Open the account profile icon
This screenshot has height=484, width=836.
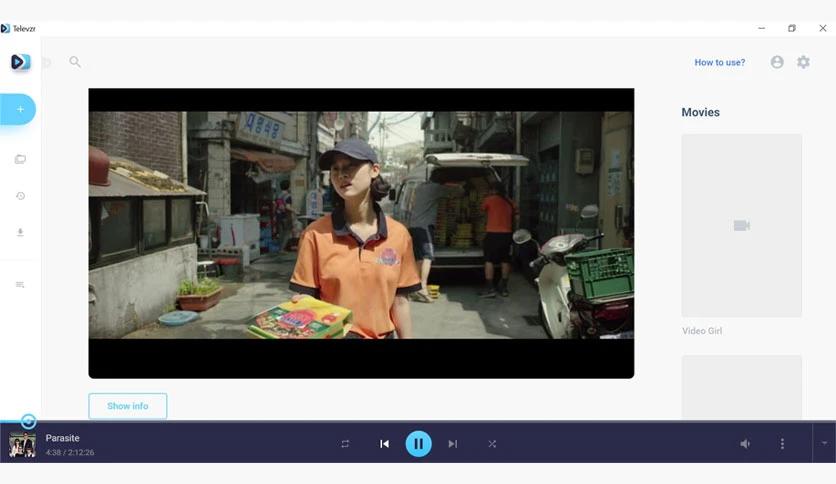point(777,62)
